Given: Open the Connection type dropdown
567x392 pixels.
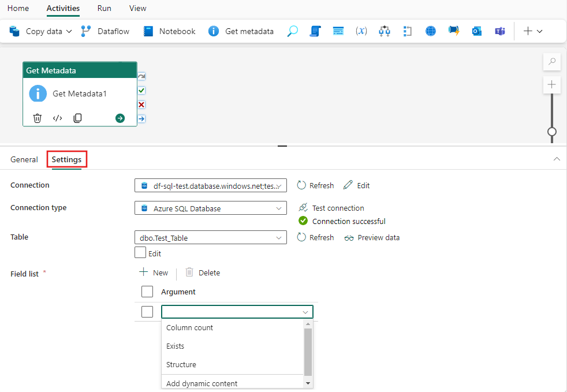Looking at the screenshot, I should (281, 207).
